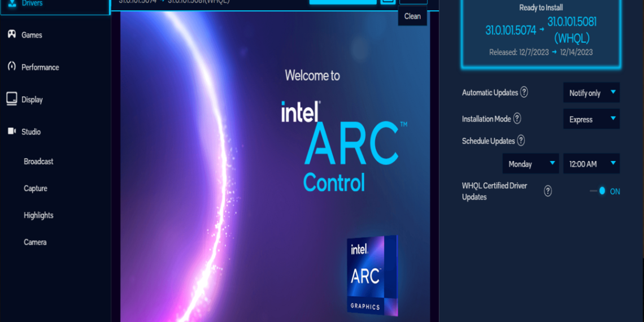Image resolution: width=644 pixels, height=322 pixels.
Task: Click the Performance gauge icon in sidebar
Action: coord(12,66)
